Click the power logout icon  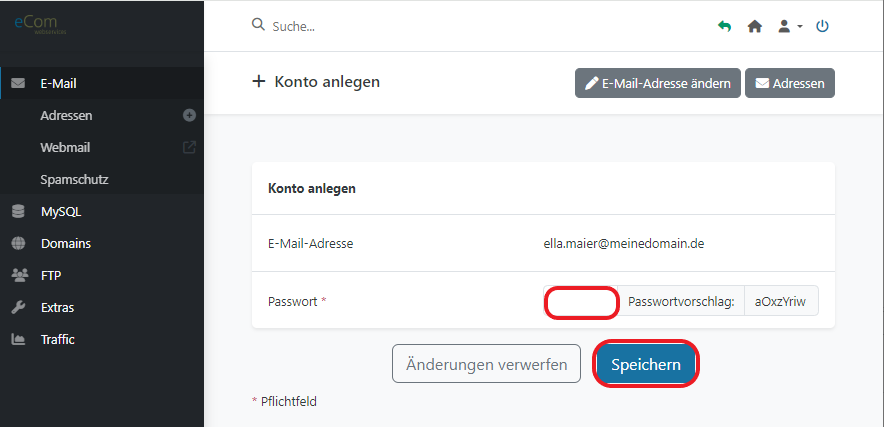tap(822, 26)
